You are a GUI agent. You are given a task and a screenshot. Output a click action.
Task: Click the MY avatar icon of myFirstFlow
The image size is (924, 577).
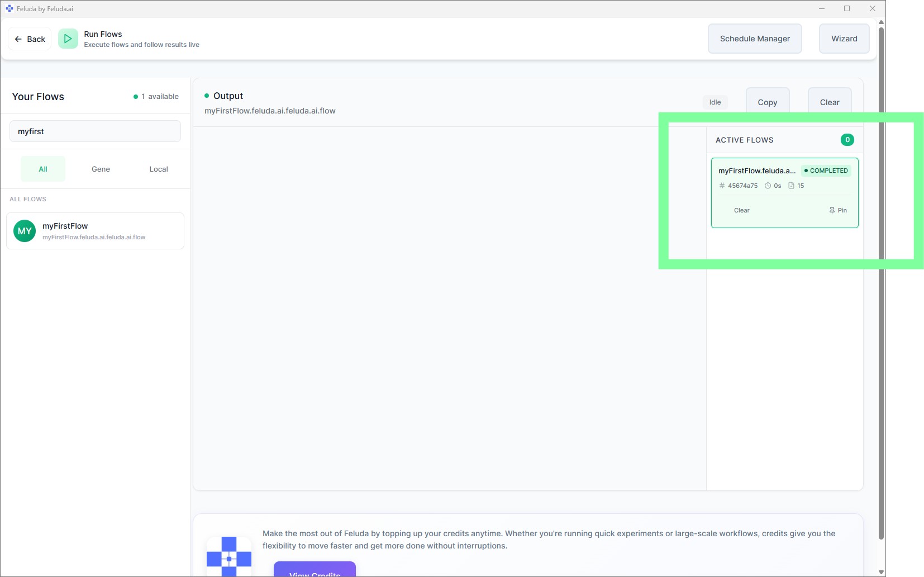point(24,231)
